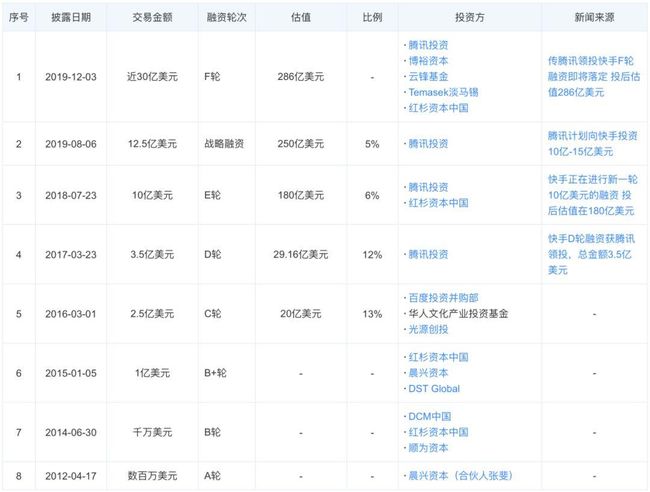Open 腾讯投资 link in the 战略融资 row
The image size is (650, 492).
click(428, 144)
